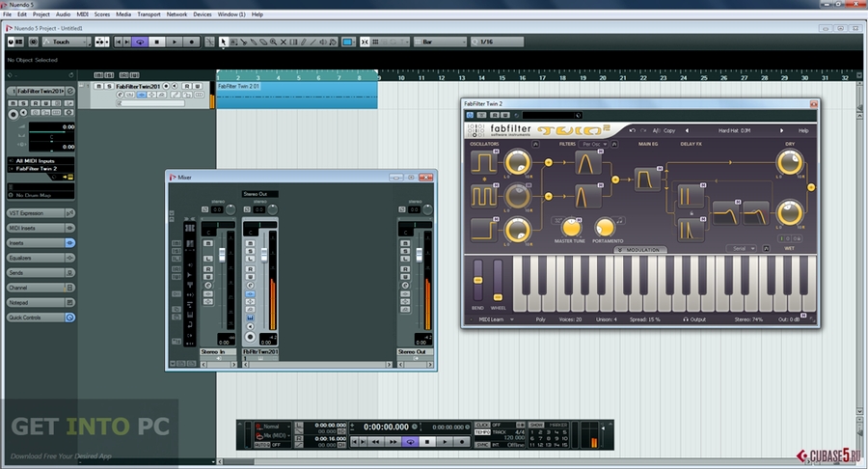Expand the Inserts inspector section

pos(41,243)
